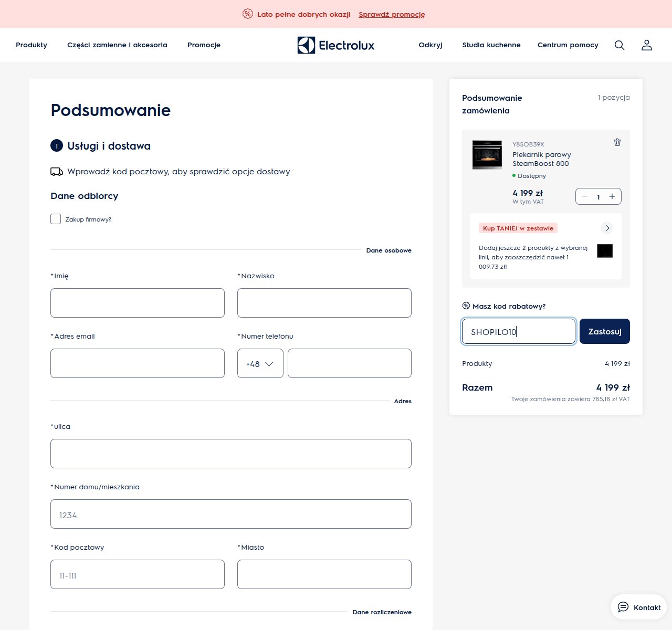The image size is (672, 630).
Task: Focus the Miasto input field
Action: point(324,574)
